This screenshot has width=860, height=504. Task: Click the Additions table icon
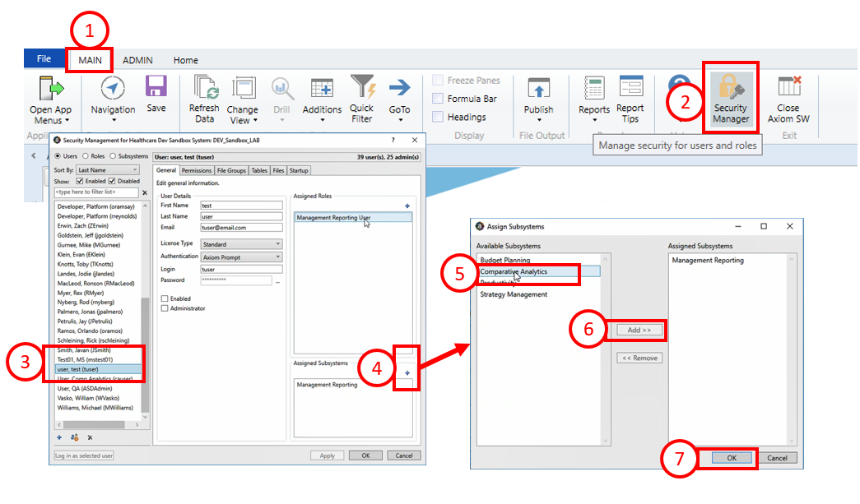322,88
